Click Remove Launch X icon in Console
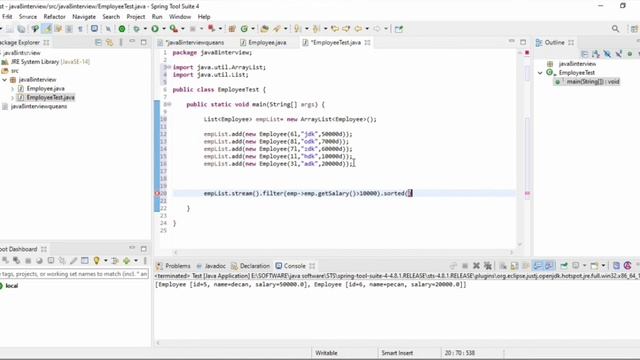The width and height of the screenshot is (640, 360). coord(476,266)
